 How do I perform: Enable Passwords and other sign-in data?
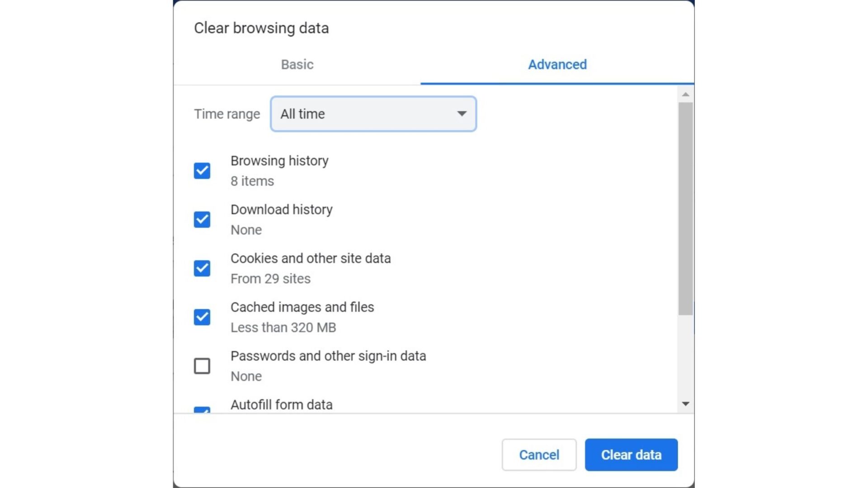(202, 366)
